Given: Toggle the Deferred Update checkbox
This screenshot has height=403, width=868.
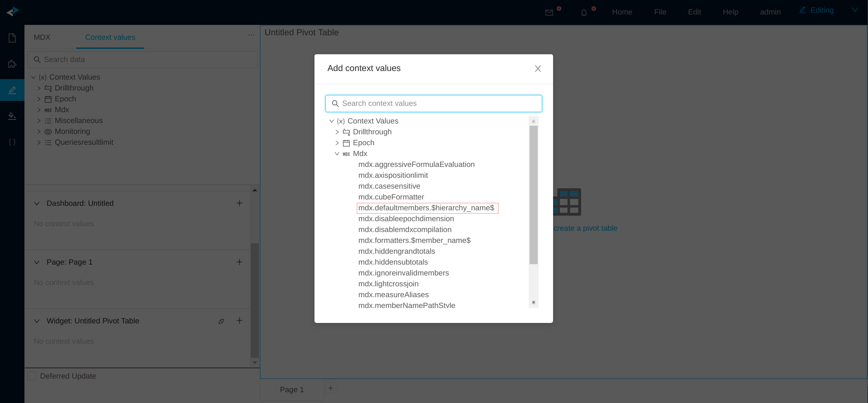Looking at the screenshot, I should 32,376.
